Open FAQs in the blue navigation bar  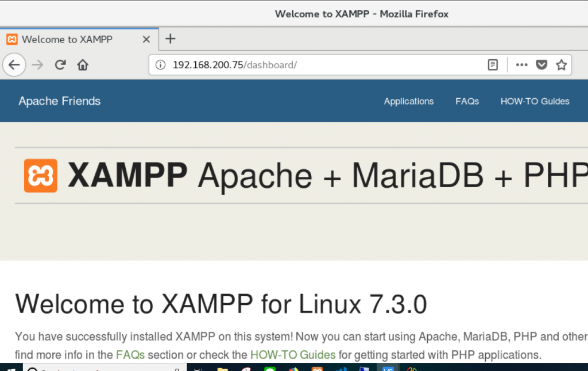tap(467, 101)
